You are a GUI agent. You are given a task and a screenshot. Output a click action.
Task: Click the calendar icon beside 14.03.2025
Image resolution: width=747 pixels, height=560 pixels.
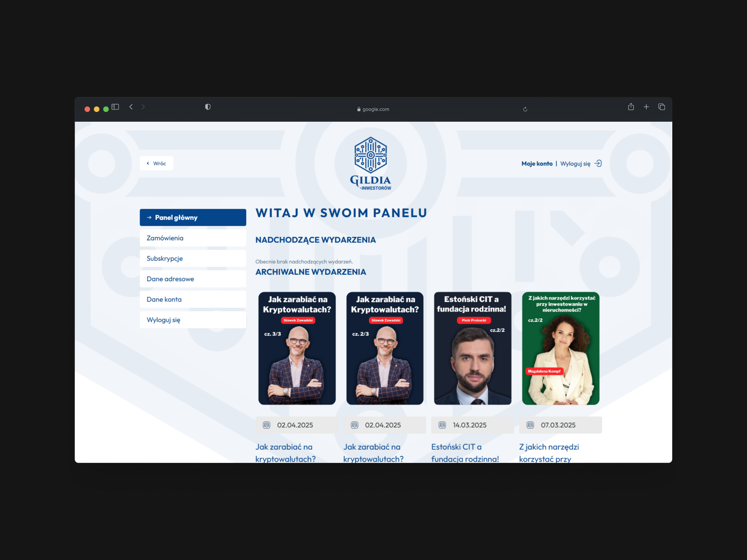(442, 425)
